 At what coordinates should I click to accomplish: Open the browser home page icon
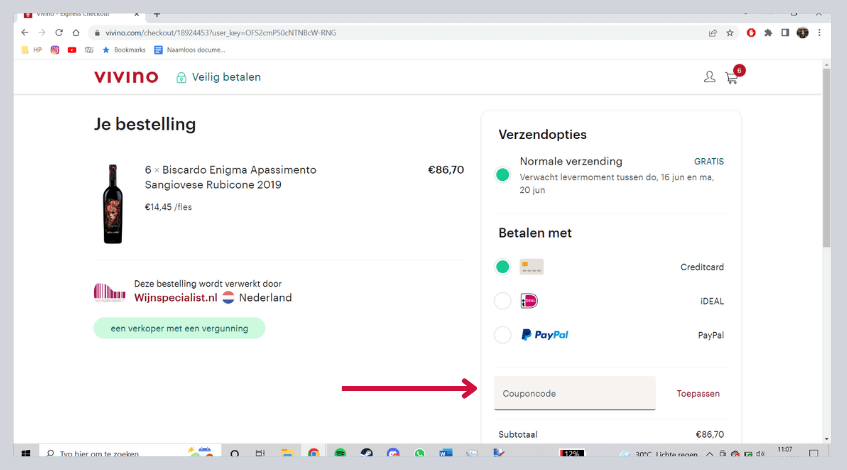tap(76, 33)
